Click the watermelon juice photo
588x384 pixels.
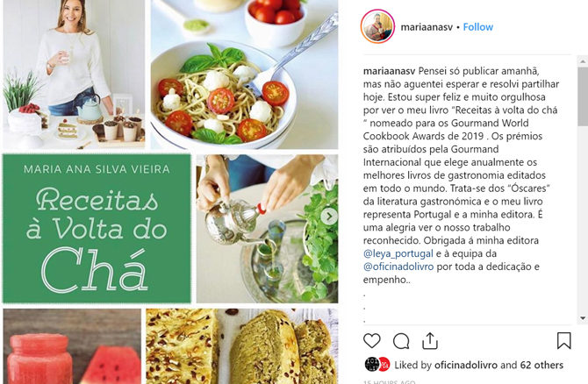[72, 346]
